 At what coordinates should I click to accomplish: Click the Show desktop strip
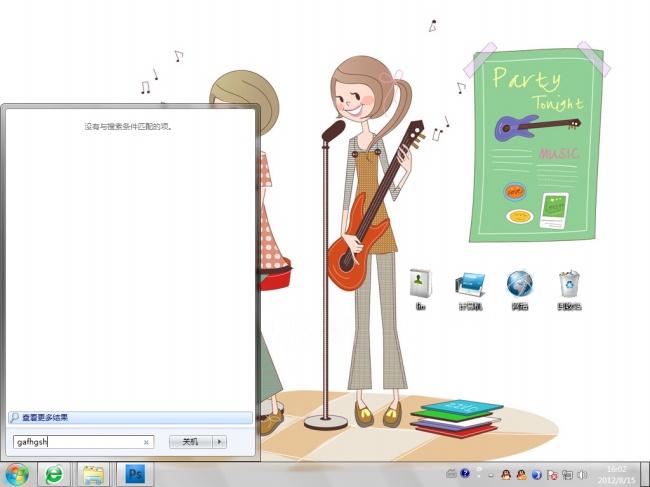(645, 474)
